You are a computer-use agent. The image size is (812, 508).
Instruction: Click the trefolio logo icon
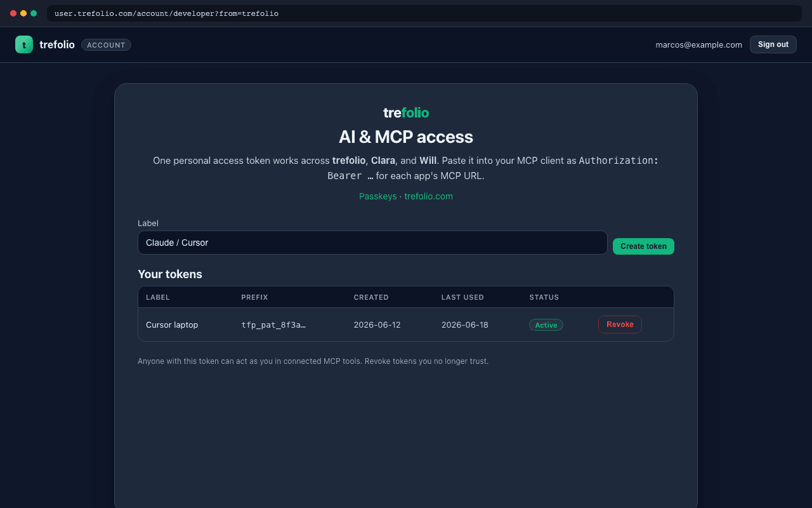tap(24, 44)
